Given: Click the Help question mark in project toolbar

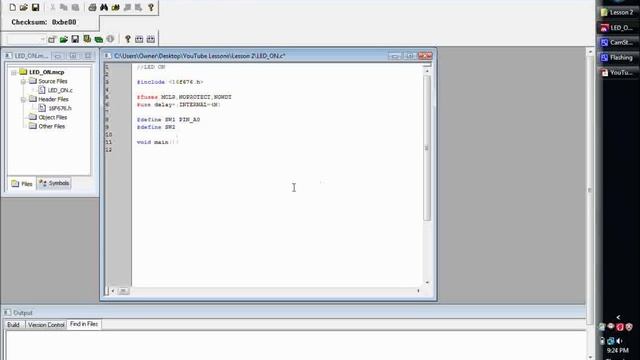Looking at the screenshot, I should (128, 39).
